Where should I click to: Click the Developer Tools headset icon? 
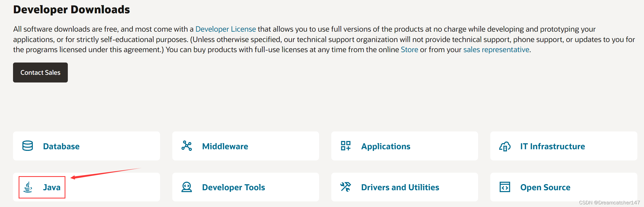187,187
